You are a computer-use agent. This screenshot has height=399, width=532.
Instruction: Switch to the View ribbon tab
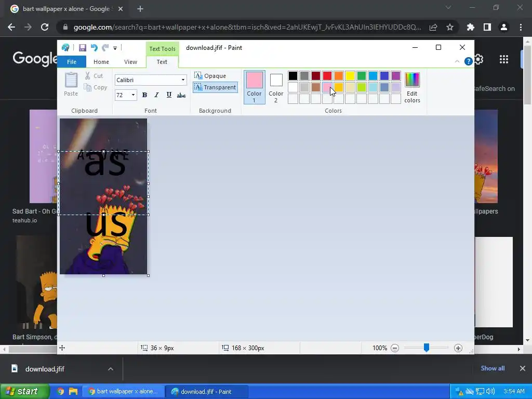pos(130,62)
